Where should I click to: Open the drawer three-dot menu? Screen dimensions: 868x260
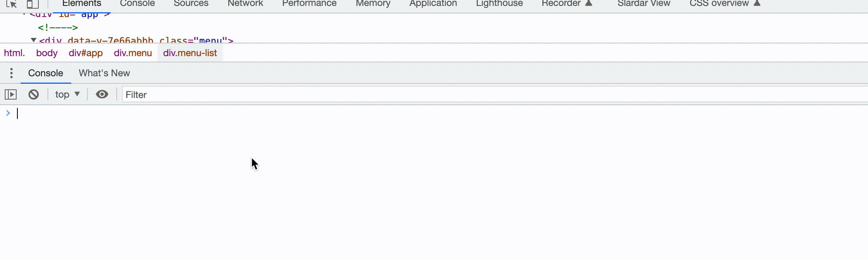[11, 73]
